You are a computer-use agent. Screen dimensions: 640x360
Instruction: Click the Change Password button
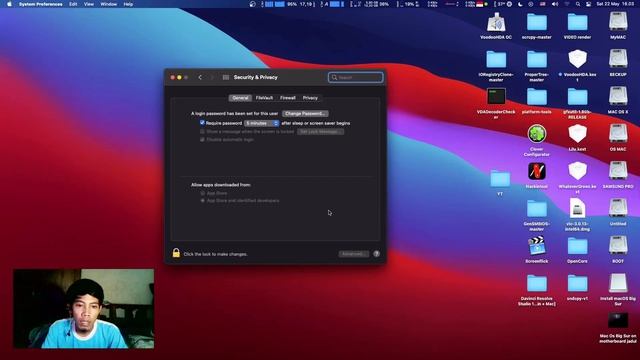tap(305, 113)
